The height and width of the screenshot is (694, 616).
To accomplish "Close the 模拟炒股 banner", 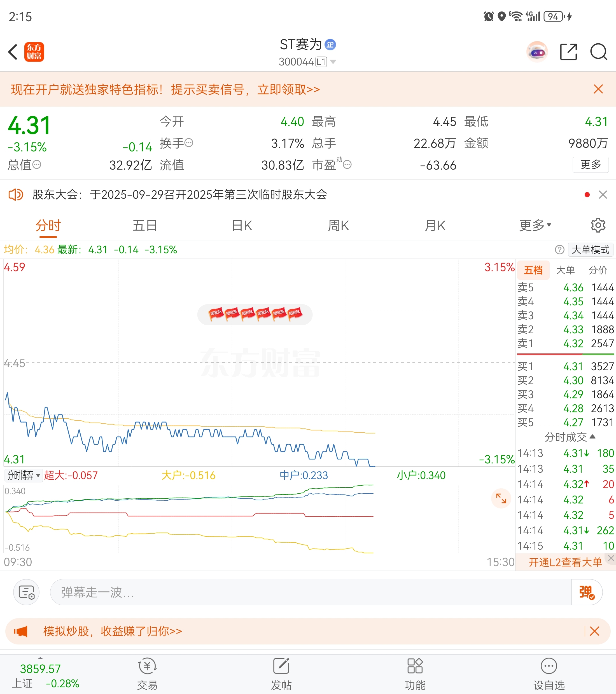I will tap(595, 632).
